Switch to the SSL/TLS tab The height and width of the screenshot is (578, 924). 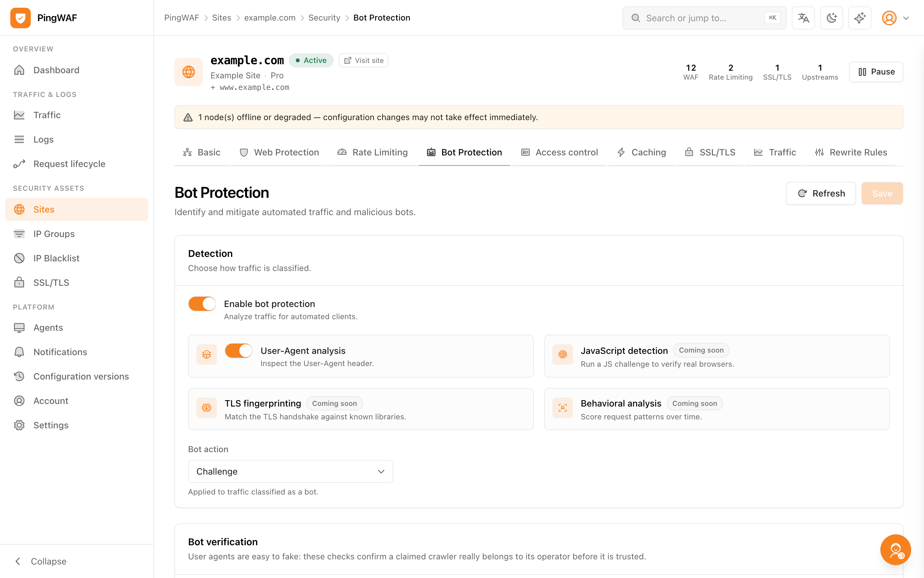coord(710,153)
